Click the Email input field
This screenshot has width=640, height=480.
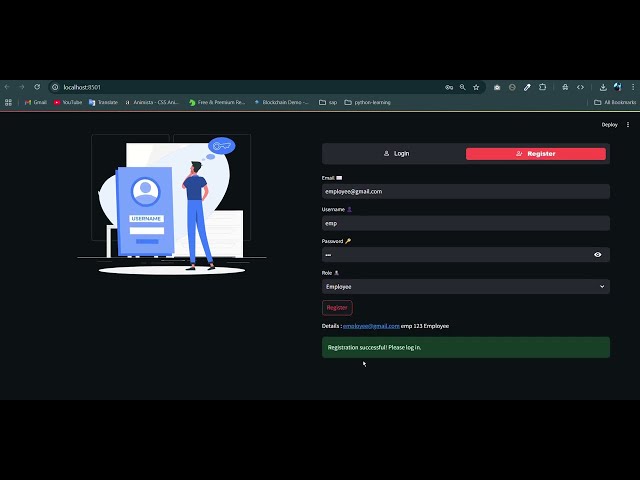click(466, 191)
